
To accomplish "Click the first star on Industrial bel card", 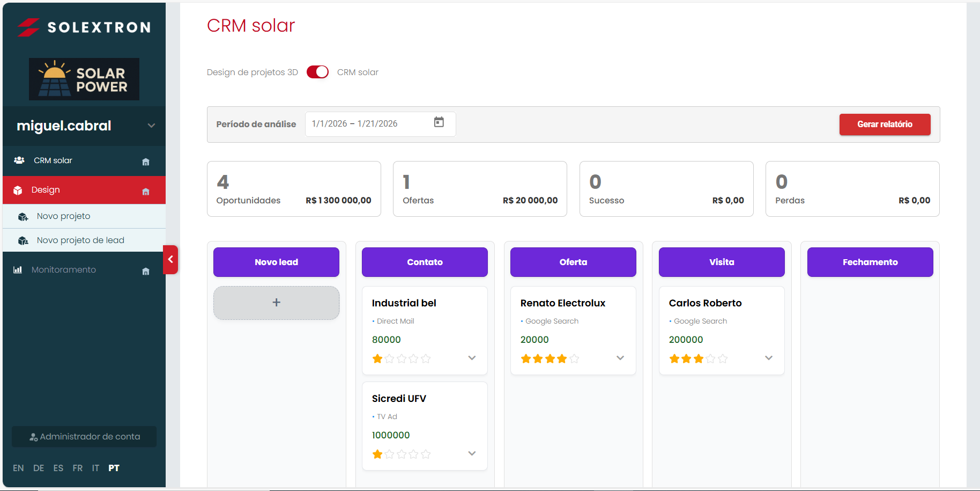I will tap(377, 358).
